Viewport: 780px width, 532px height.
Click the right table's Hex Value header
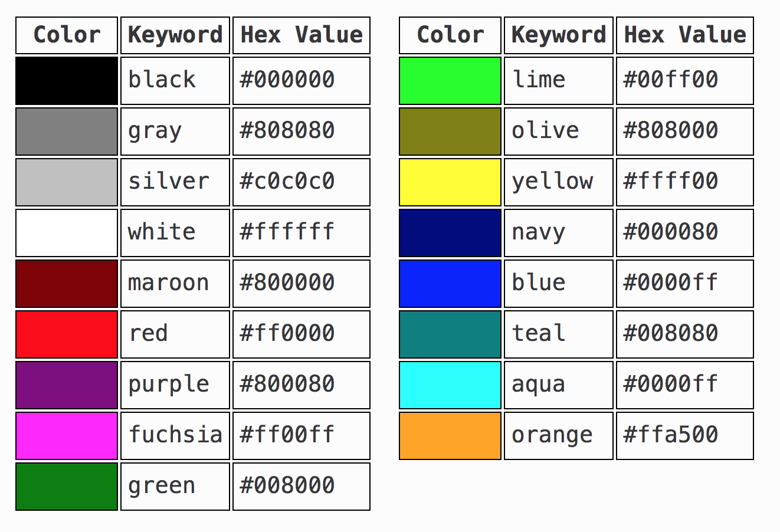685,35
